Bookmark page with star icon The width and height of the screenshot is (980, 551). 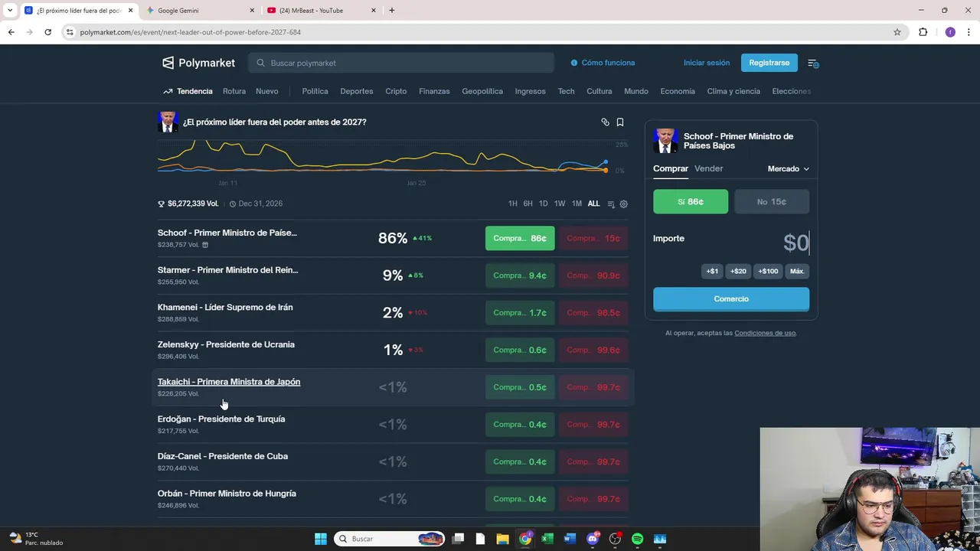click(897, 32)
